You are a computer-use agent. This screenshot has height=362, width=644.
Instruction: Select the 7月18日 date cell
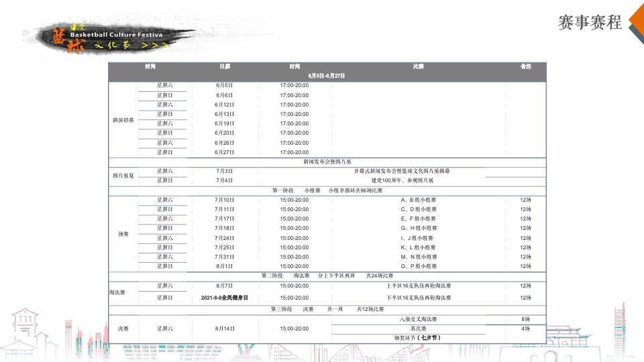224,228
